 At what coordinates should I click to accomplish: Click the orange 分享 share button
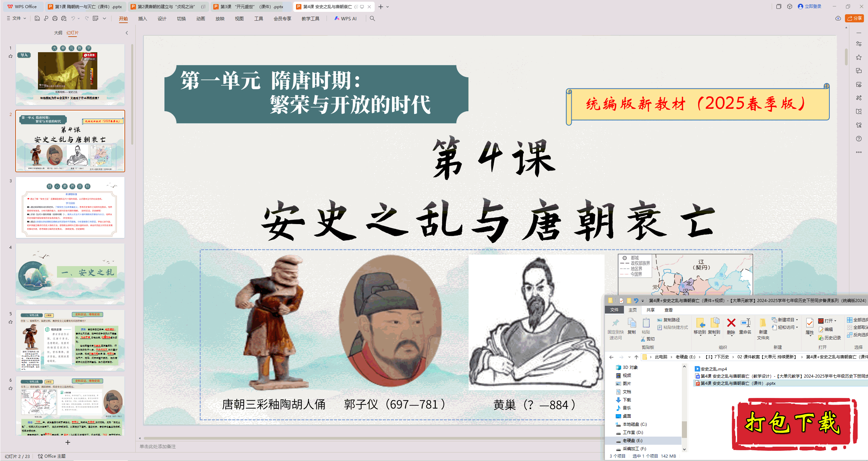pyautogui.click(x=854, y=18)
